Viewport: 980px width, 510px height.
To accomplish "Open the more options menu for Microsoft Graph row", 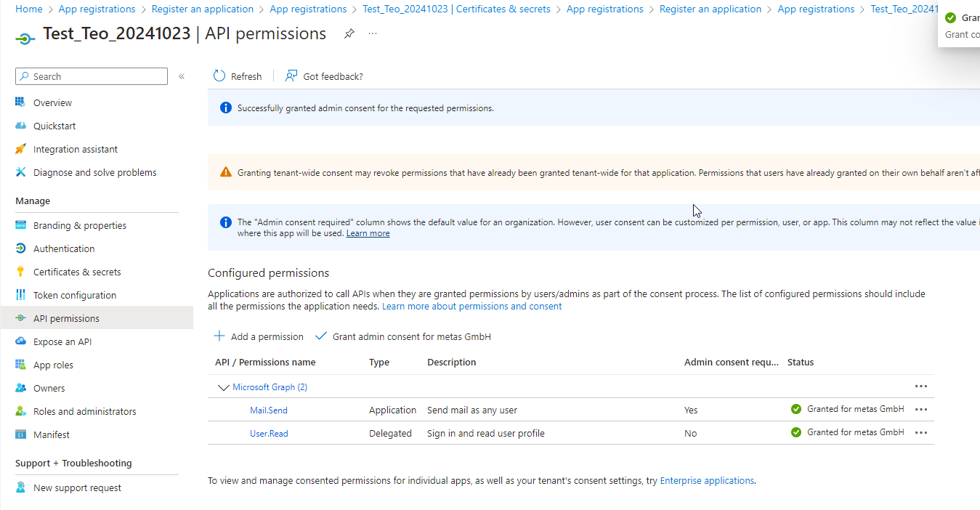I will coord(921,386).
